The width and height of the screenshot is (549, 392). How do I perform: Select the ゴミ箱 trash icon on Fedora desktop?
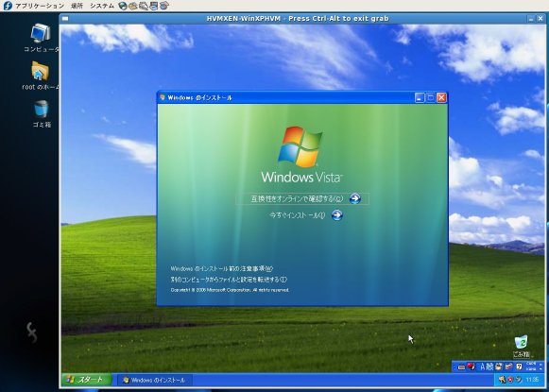[42, 114]
